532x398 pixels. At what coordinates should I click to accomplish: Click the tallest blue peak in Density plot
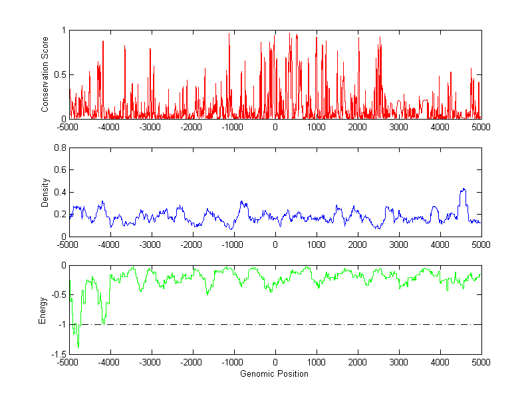[463, 189]
